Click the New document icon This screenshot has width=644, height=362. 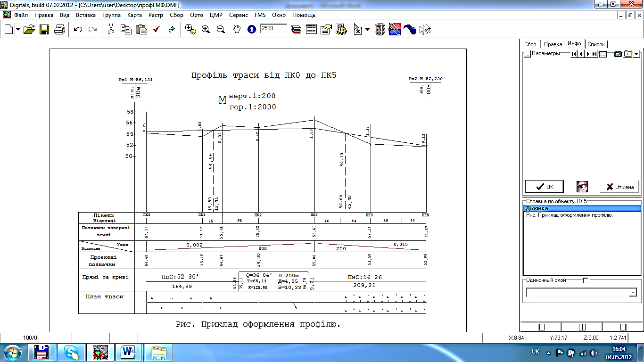pyautogui.click(x=8, y=29)
